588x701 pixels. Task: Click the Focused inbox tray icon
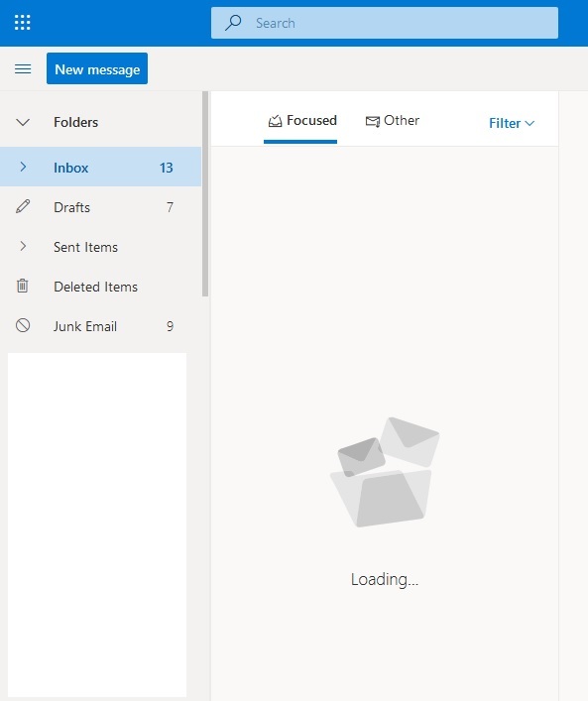tap(275, 121)
